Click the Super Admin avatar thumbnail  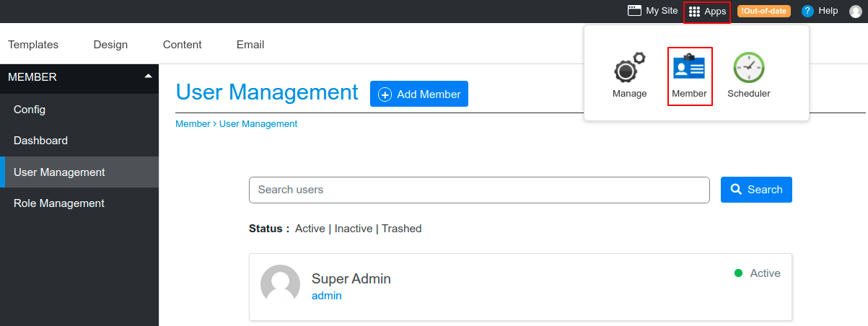pyautogui.click(x=280, y=284)
